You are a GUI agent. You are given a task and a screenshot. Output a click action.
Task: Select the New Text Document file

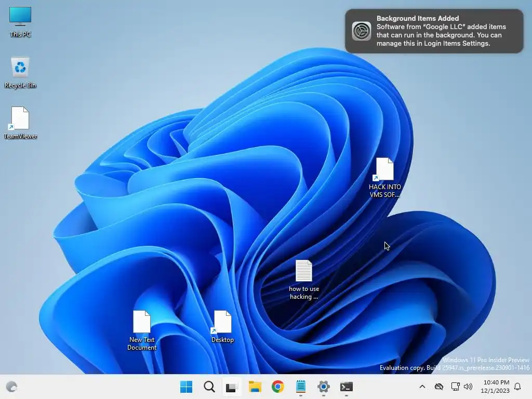142,330
